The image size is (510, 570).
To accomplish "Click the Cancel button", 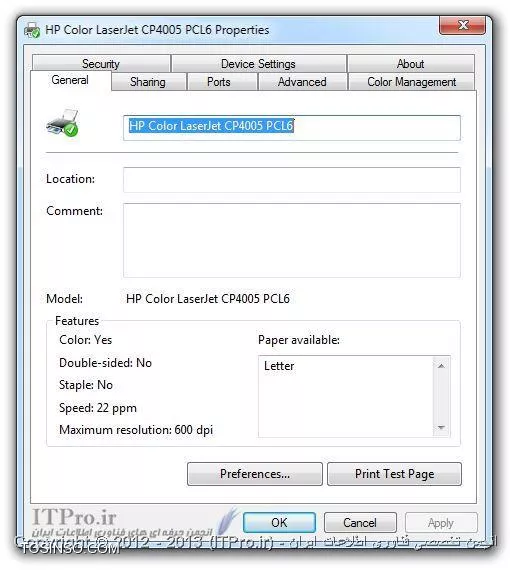I will tap(360, 522).
